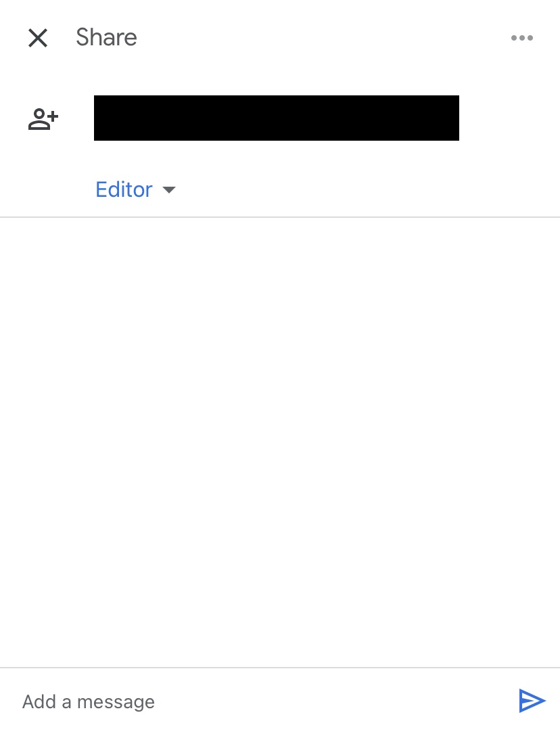Open the ellipsis menu in the Share header
This screenshot has height=740, width=560.
[521, 38]
